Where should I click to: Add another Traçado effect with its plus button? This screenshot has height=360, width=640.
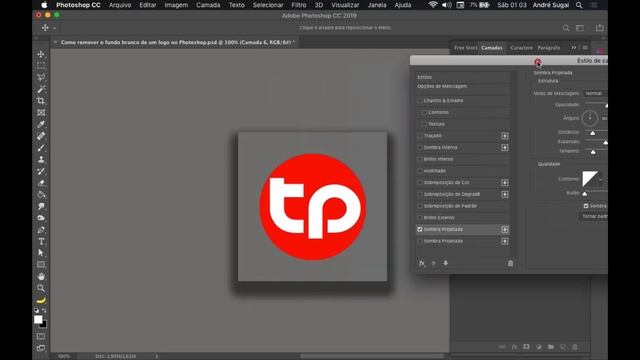pos(505,136)
